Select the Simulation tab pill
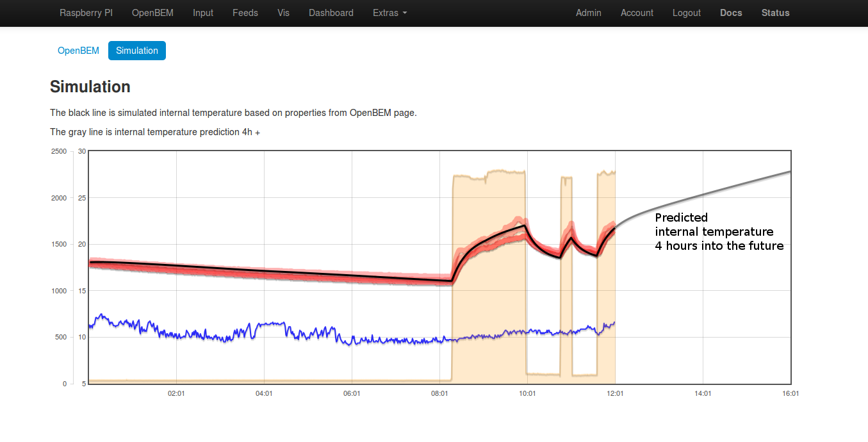The height and width of the screenshot is (442, 868). point(137,51)
